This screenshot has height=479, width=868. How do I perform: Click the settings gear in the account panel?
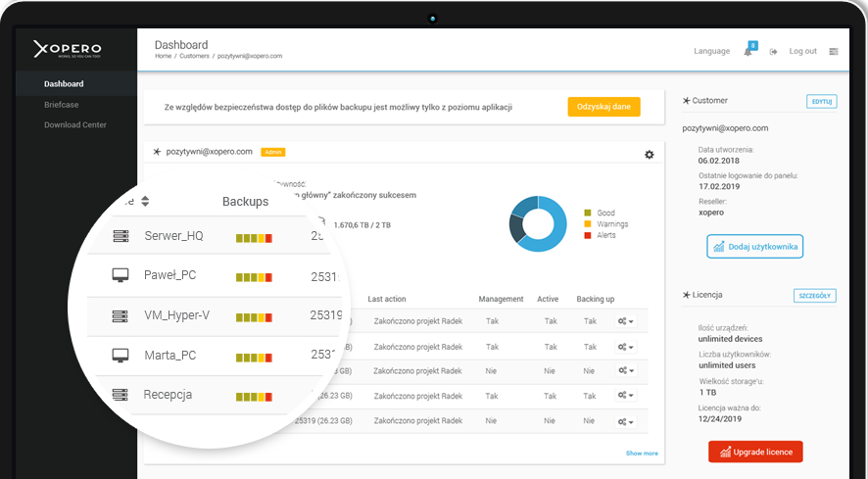pos(649,155)
